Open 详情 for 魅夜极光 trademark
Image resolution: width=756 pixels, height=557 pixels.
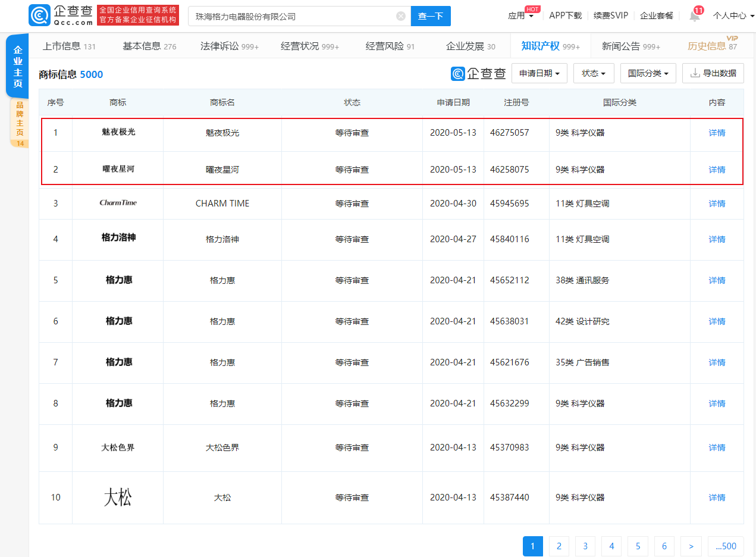click(x=717, y=133)
